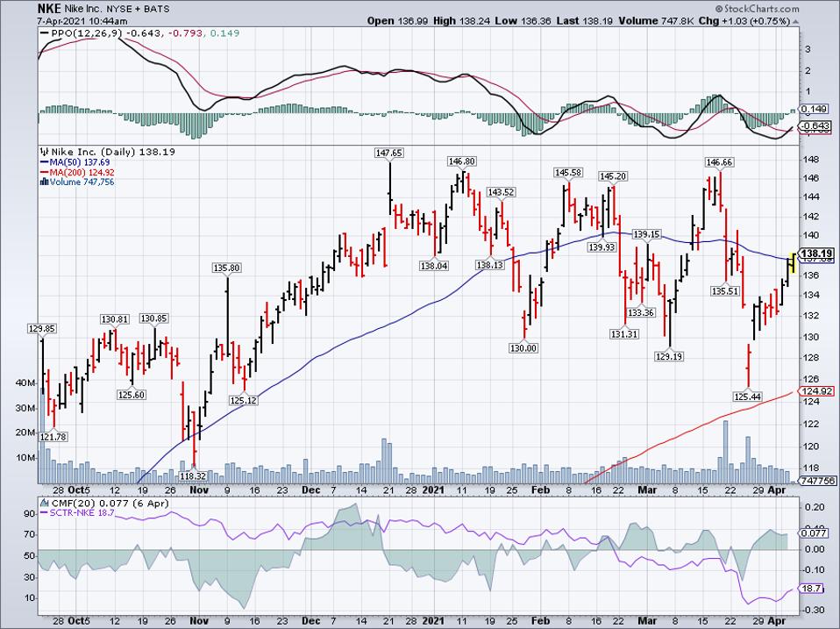Click the 125.44 low price label

747,397
